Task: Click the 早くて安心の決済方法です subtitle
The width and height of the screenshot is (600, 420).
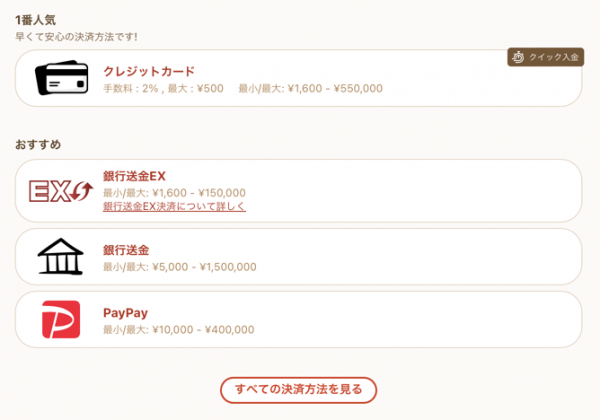Action: click(76, 37)
